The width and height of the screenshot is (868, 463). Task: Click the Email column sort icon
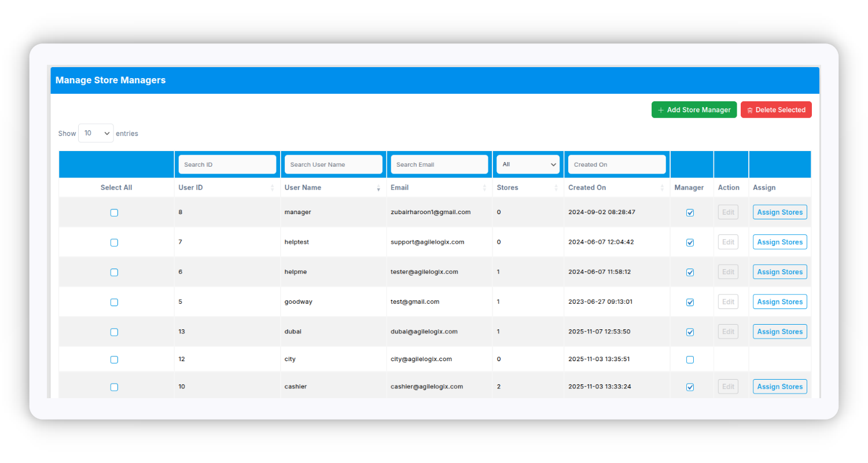[x=484, y=188]
